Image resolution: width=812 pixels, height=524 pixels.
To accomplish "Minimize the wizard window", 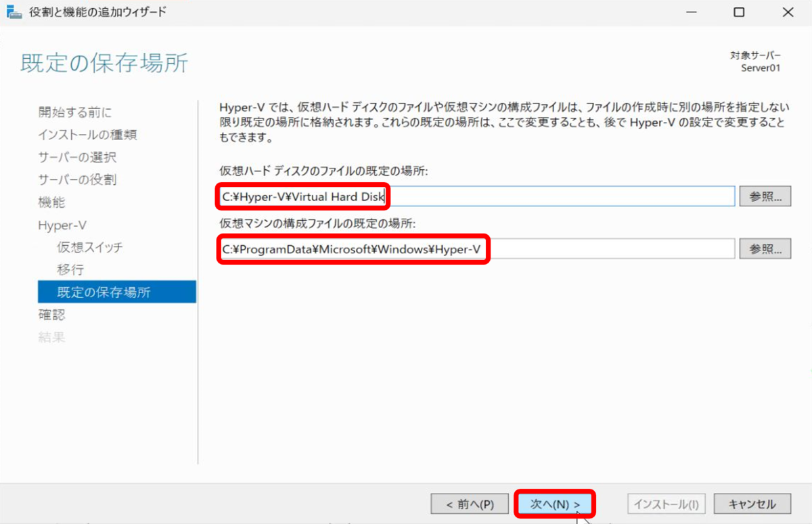I will (x=690, y=12).
